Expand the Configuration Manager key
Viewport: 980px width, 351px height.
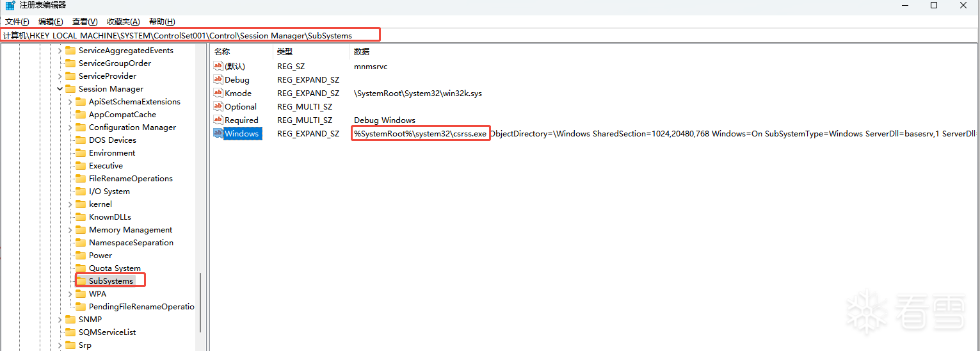coord(70,127)
